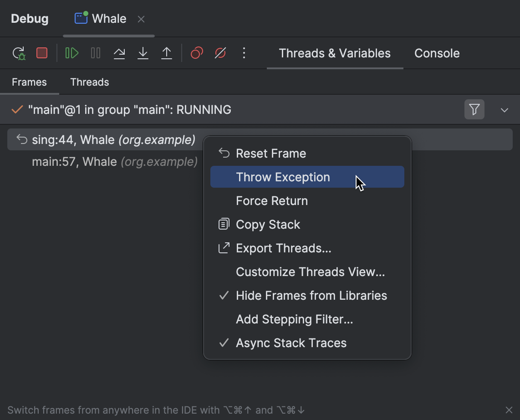This screenshot has height=420, width=520.
Task: Open the View Breakpoints dialog
Action: tap(196, 53)
